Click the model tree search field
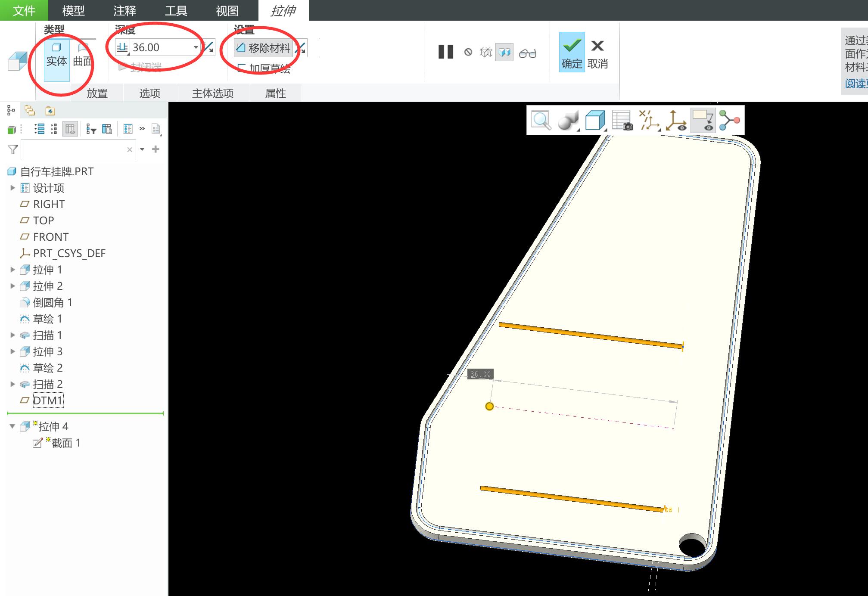The height and width of the screenshot is (596, 868). [x=73, y=149]
